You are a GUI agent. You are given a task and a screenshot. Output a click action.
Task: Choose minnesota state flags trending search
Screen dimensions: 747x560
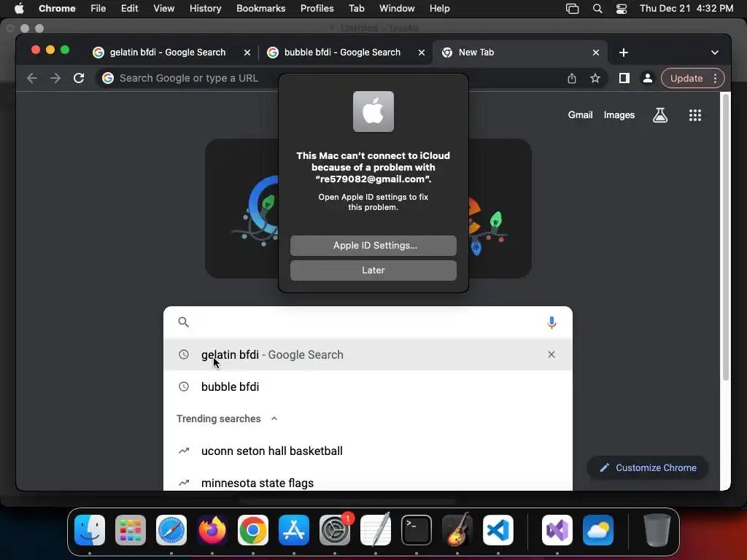coord(368,483)
